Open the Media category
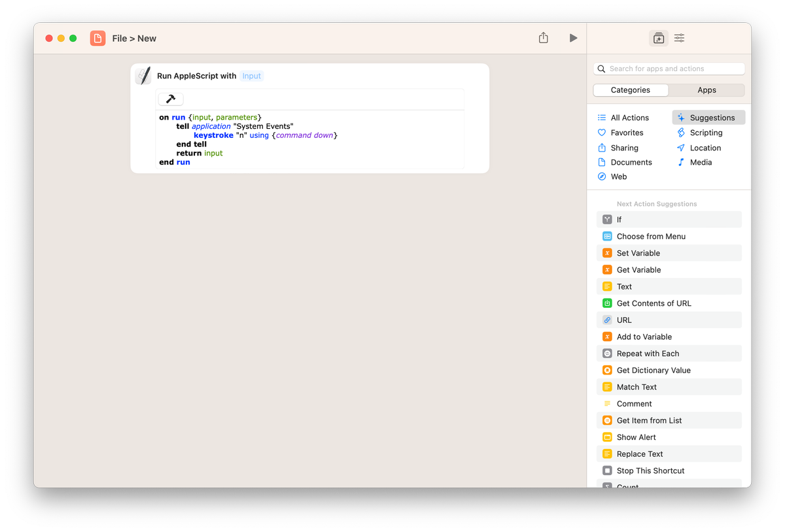785x532 pixels. click(694, 162)
